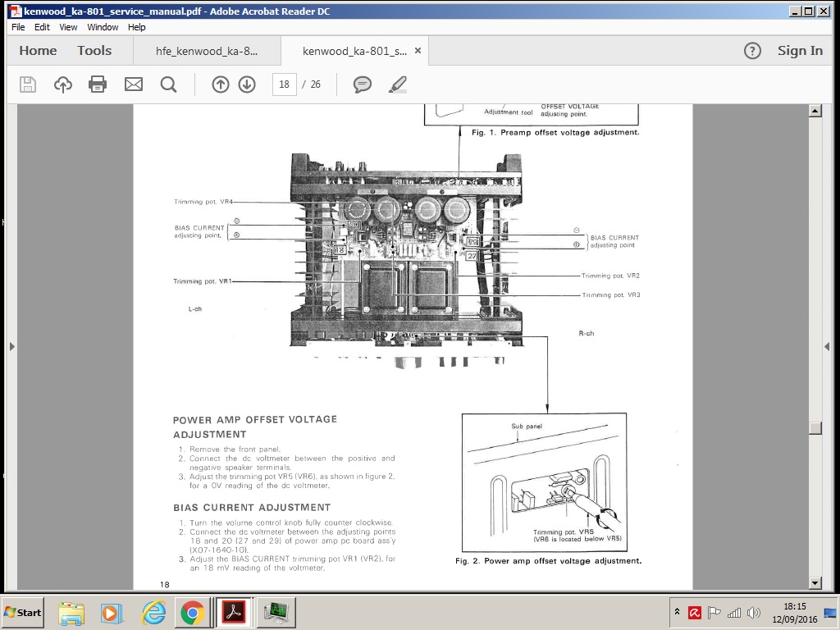The height and width of the screenshot is (630, 840).
Task: Add a comment with speech bubble icon
Action: coord(362,84)
